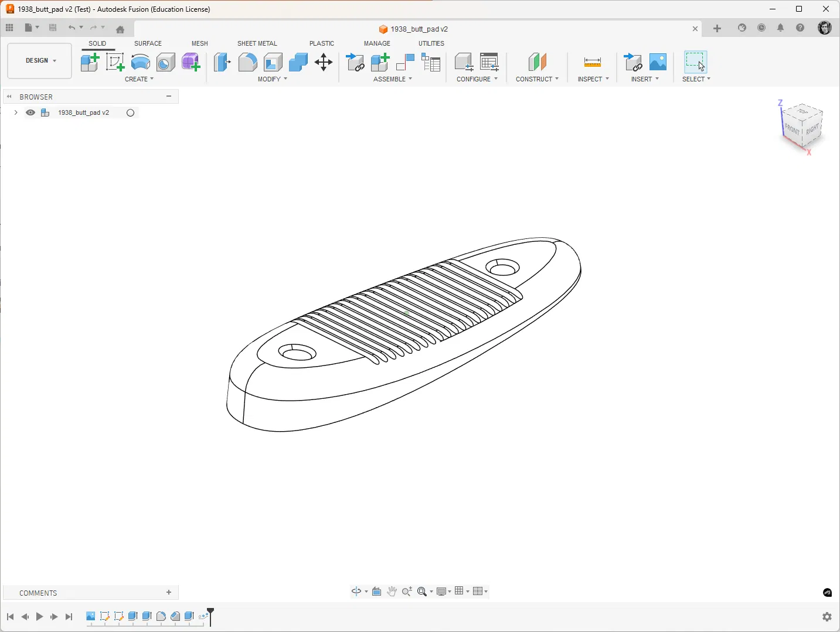Click the timeline end position marker

click(211, 616)
